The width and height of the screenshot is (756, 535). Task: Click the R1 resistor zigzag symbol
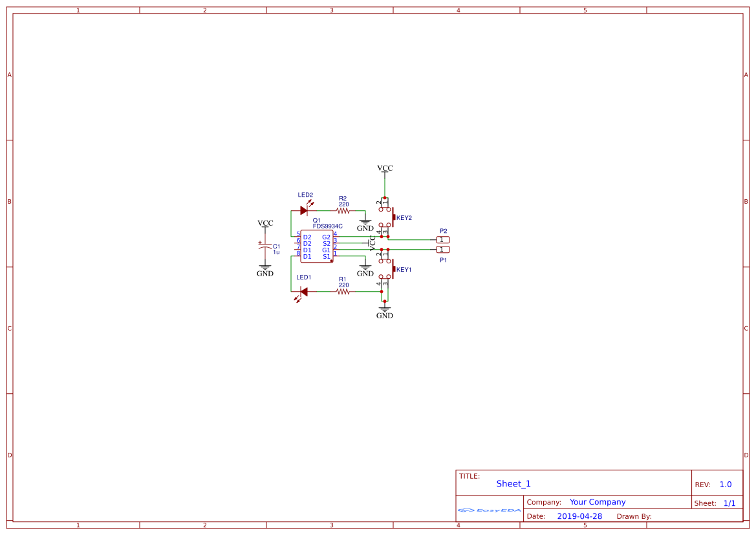pos(343,291)
